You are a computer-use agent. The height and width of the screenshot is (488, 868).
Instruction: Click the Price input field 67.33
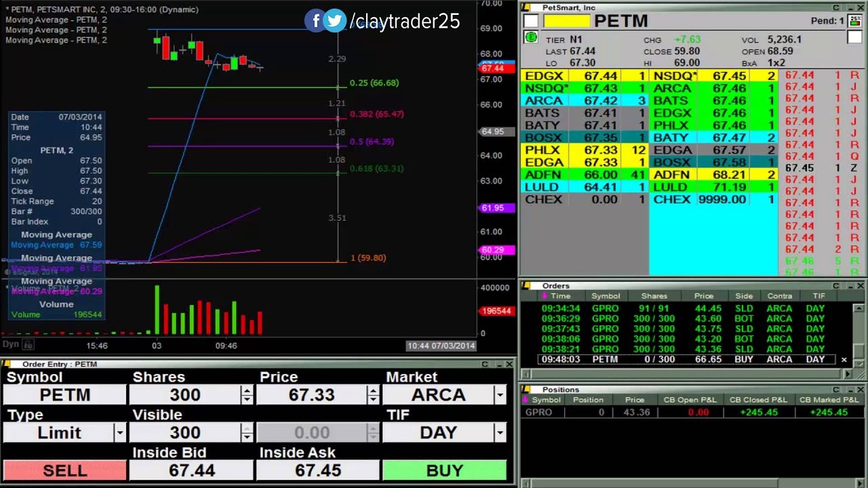(312, 394)
